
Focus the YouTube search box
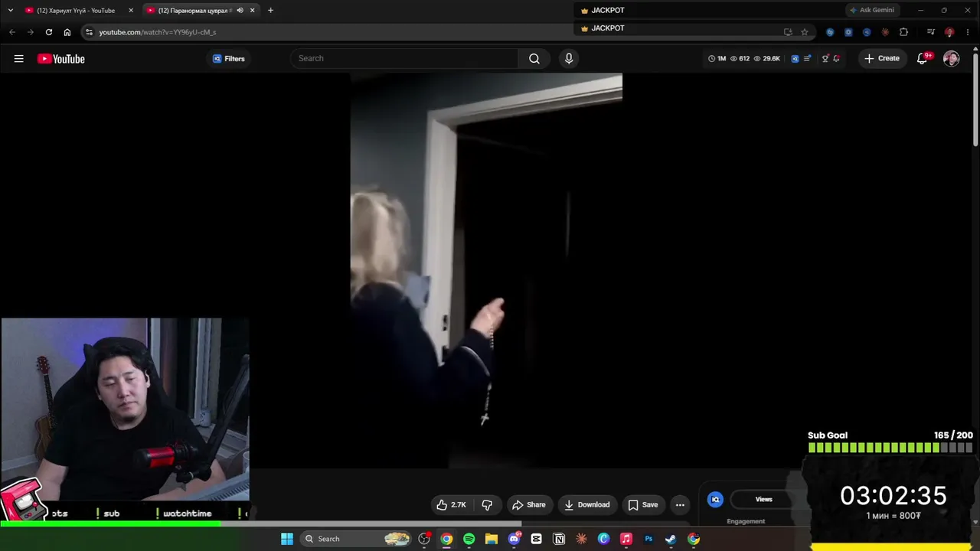[406, 58]
